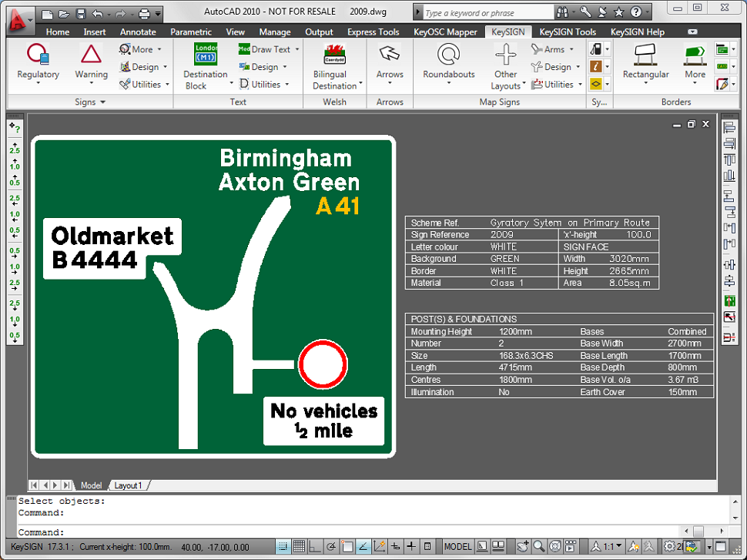
Task: Click the Zoom magnifier icon in status bar
Action: pyautogui.click(x=538, y=547)
